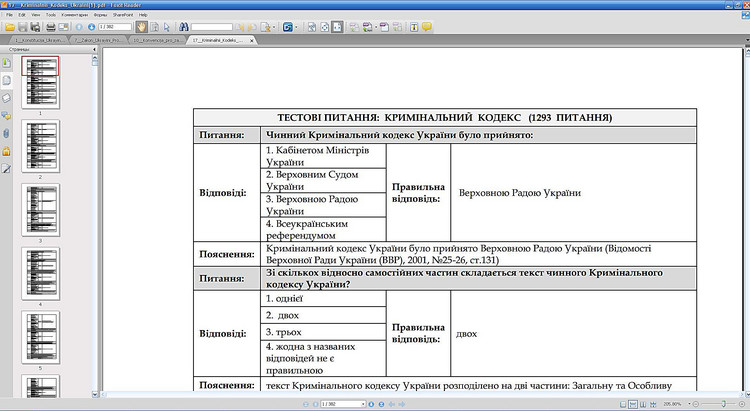Enable continuous facing layout in status bar
Screen dimensions: 750x411
pos(653,404)
